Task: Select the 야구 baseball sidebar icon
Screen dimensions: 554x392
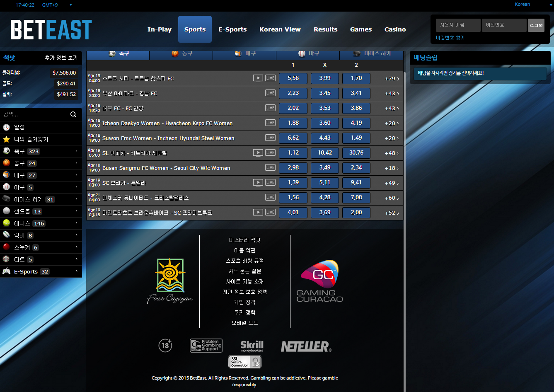Action: (6, 187)
